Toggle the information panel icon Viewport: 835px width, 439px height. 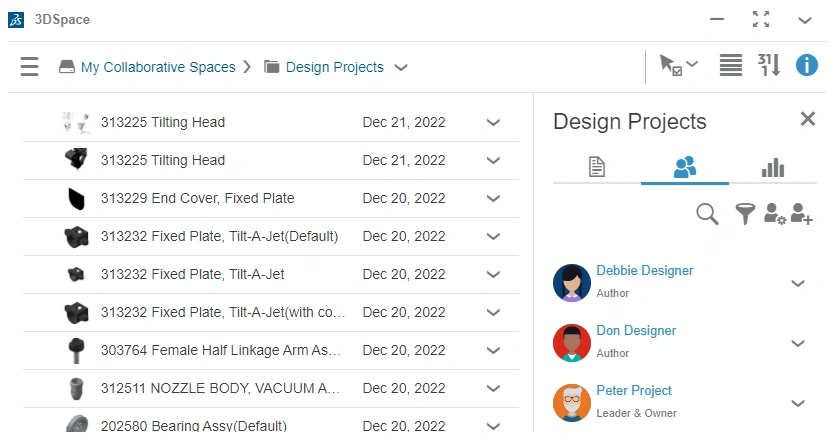click(x=806, y=66)
